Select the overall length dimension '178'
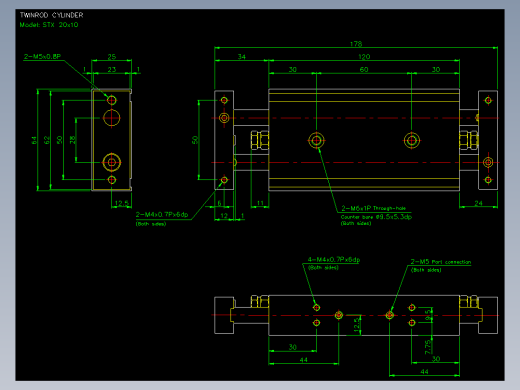The height and width of the screenshot is (390, 520). coord(356,44)
